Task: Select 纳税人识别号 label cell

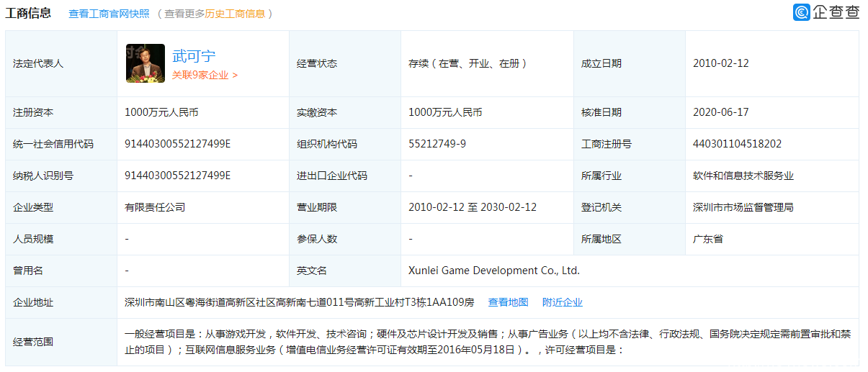Action: tap(61, 176)
